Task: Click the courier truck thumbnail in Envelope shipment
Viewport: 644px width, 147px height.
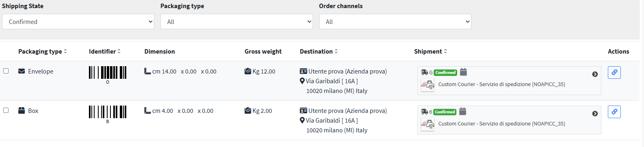Action: (428, 85)
